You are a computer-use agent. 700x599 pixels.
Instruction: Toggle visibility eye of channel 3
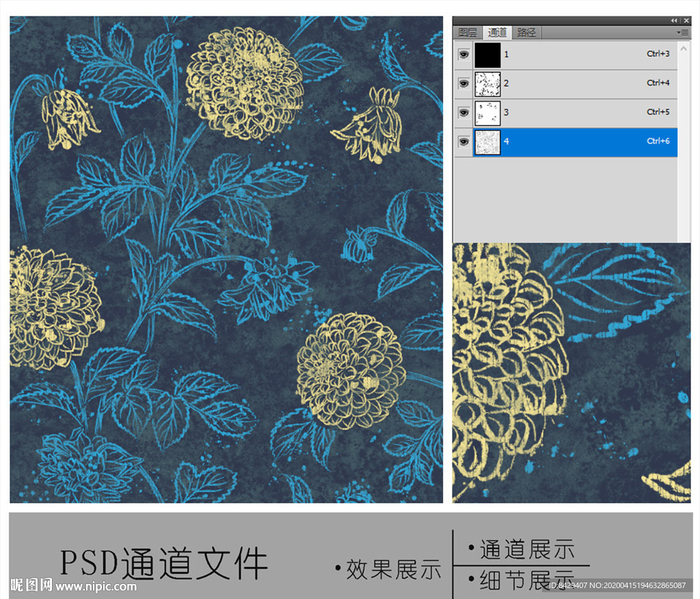[x=464, y=113]
